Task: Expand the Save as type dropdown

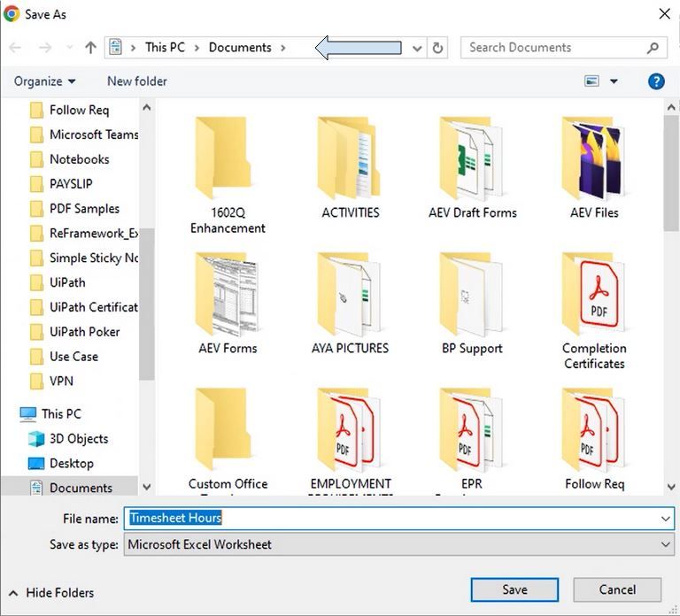Action: click(666, 545)
